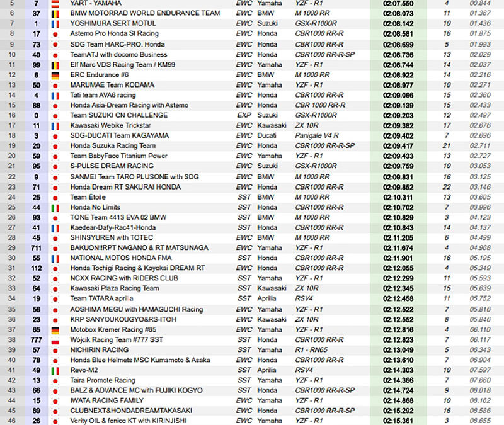This screenshot has width=504, height=425.
Task: Click TONE Team 4413 EVA 02 BMW
Action: 118,217
